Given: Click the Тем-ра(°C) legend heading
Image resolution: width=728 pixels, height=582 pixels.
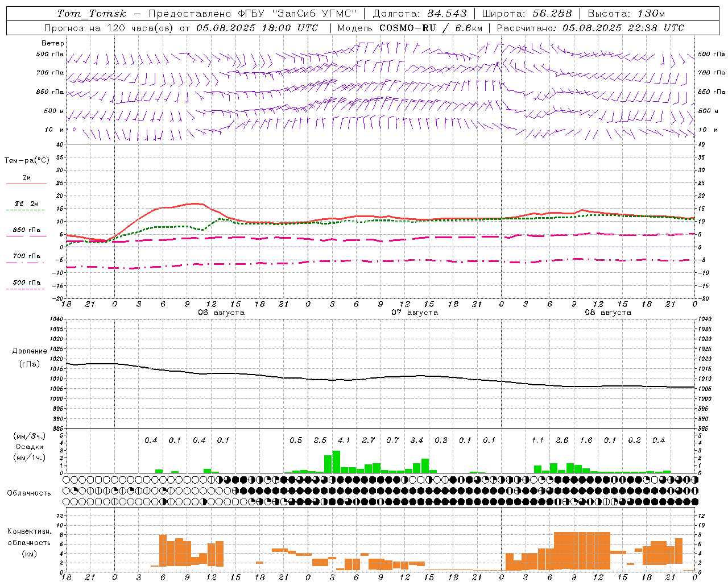Looking at the screenshot, I should click(27, 161).
